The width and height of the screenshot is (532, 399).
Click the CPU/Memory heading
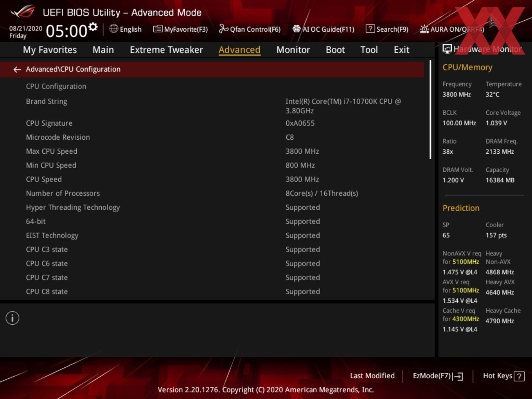[467, 67]
